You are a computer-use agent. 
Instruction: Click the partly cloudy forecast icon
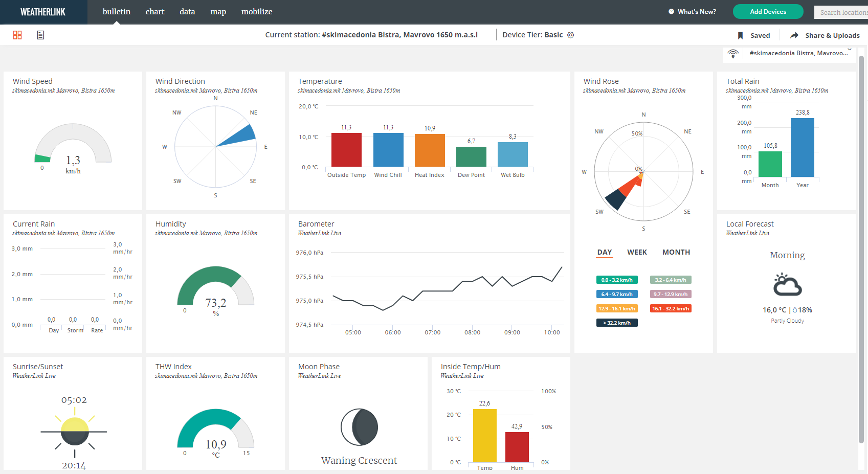click(x=787, y=285)
